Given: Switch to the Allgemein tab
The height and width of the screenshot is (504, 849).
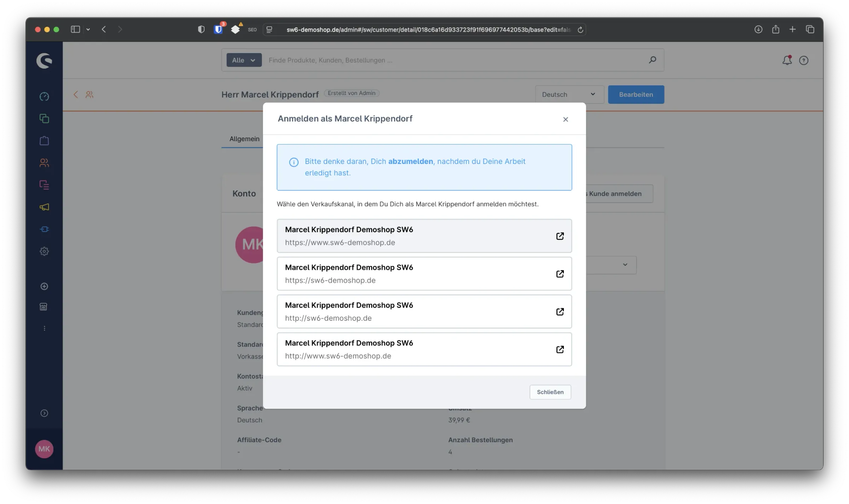Looking at the screenshot, I should 244,139.
